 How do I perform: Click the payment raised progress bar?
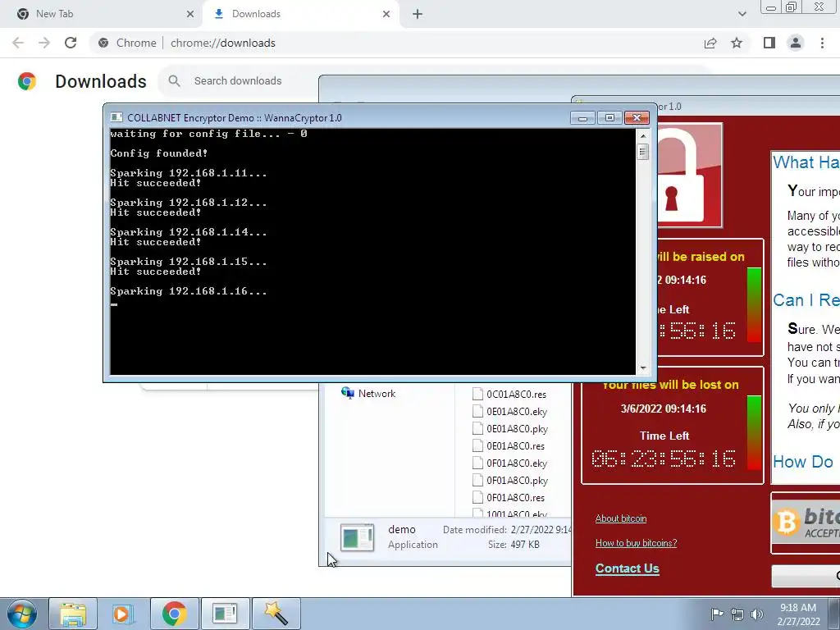[754, 305]
